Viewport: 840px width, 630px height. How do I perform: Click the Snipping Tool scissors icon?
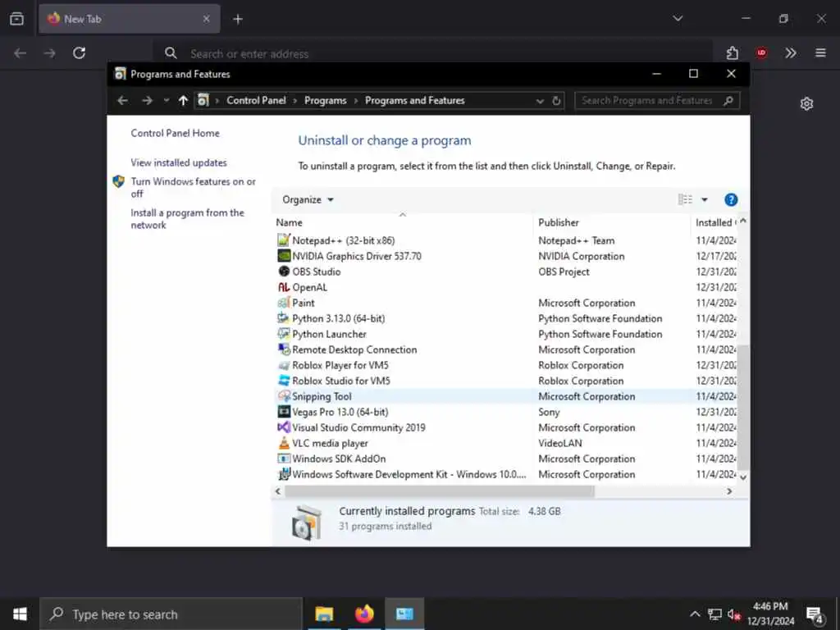point(283,396)
